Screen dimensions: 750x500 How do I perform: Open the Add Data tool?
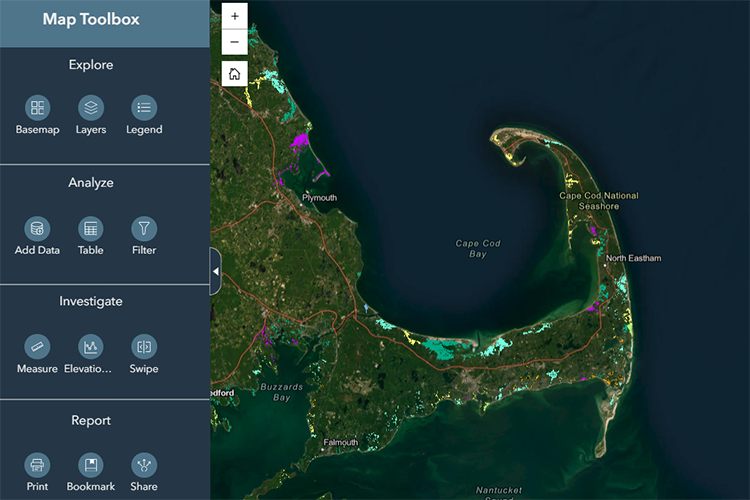click(x=37, y=229)
